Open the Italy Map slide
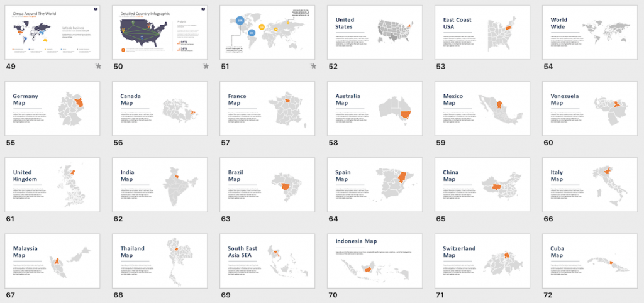The image size is (644, 303). pos(590,185)
